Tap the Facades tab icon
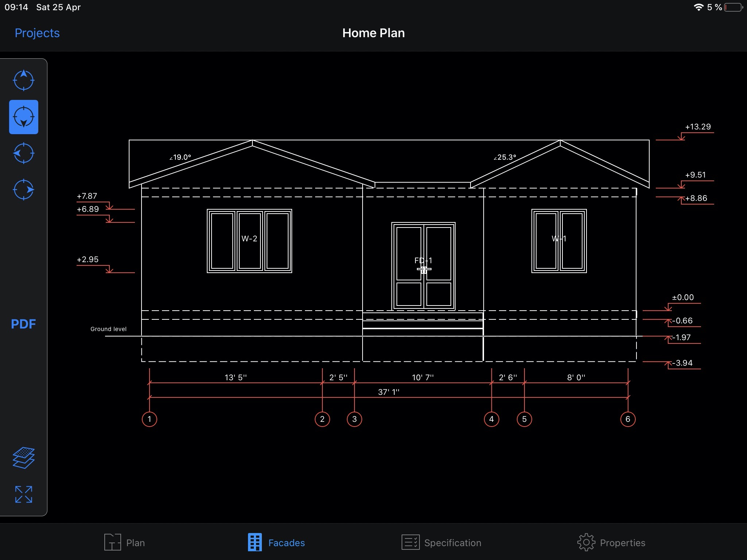 coord(255,542)
